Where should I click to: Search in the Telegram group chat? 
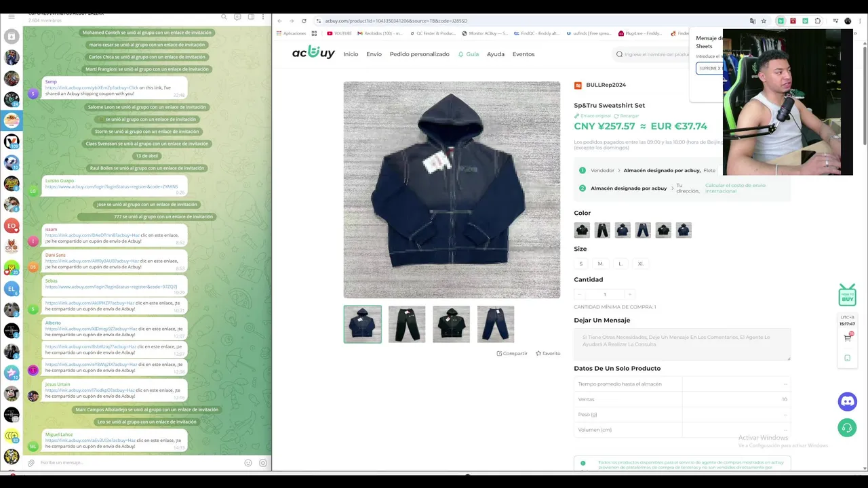[224, 16]
